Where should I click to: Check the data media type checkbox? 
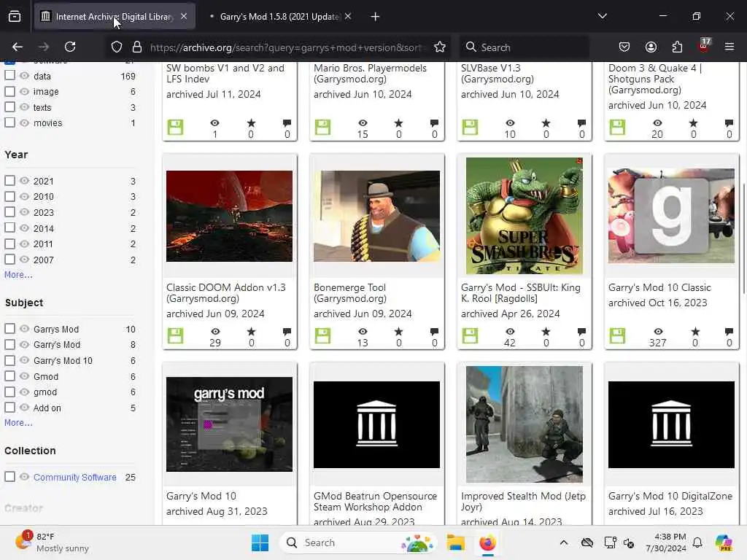point(9,75)
